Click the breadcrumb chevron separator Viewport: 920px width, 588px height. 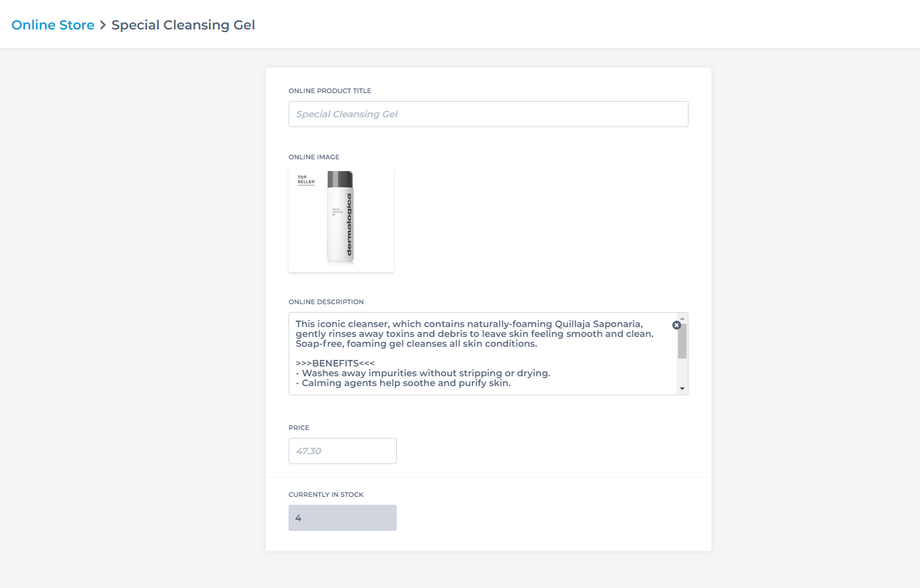click(x=103, y=25)
